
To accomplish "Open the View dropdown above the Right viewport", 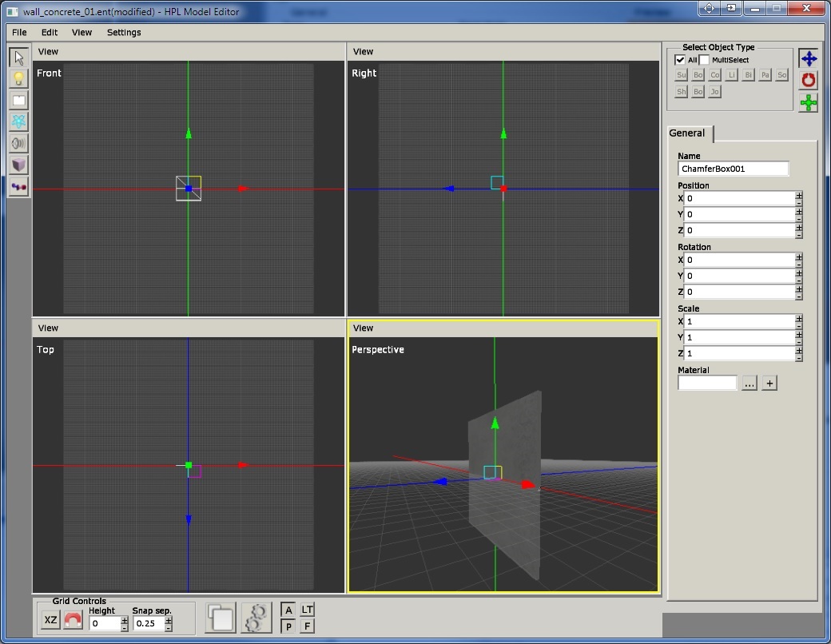I will tap(364, 51).
